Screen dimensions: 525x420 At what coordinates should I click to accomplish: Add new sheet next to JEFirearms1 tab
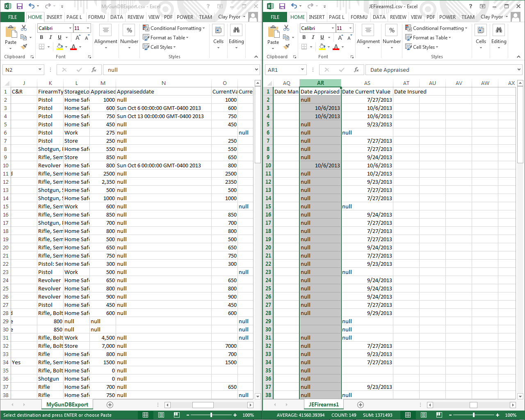pos(361,405)
